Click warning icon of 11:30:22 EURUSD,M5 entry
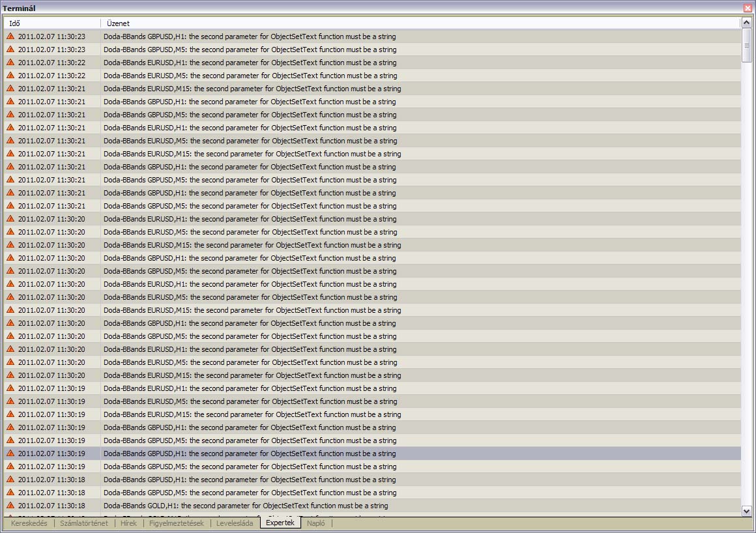756x533 pixels. tap(10, 76)
